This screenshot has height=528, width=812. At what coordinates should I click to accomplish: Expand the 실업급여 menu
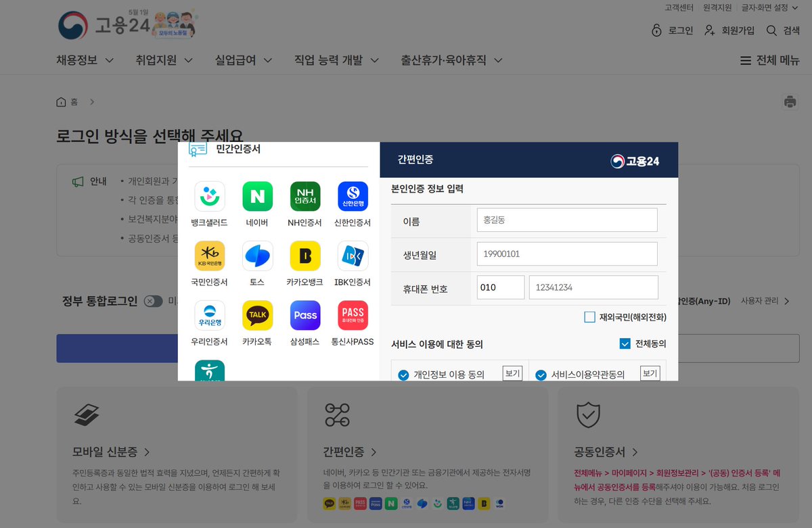(244, 60)
